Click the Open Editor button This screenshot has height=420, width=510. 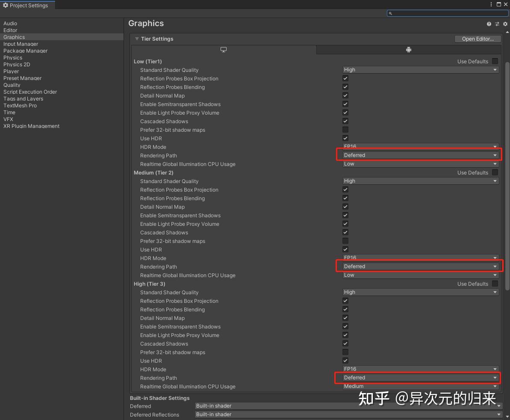click(478, 38)
